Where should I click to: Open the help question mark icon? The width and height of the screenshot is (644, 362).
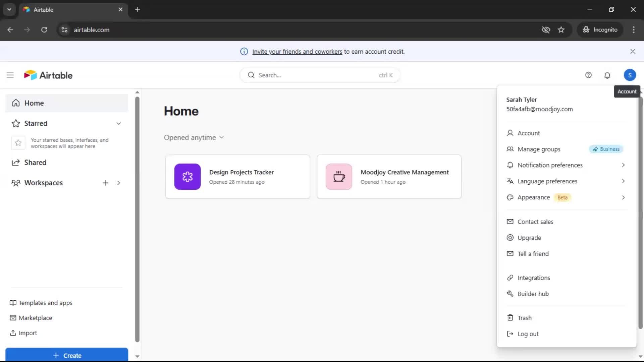tap(588, 75)
